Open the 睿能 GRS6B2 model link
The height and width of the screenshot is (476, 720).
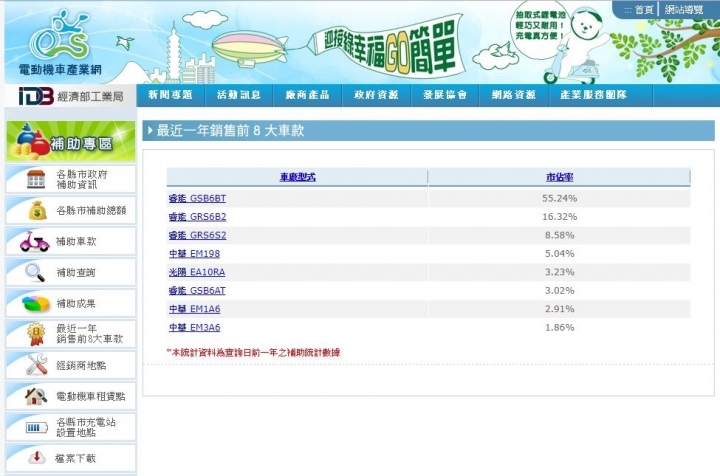197,217
